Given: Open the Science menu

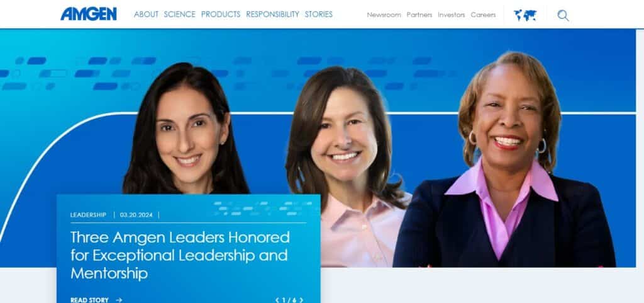Looking at the screenshot, I should 179,14.
